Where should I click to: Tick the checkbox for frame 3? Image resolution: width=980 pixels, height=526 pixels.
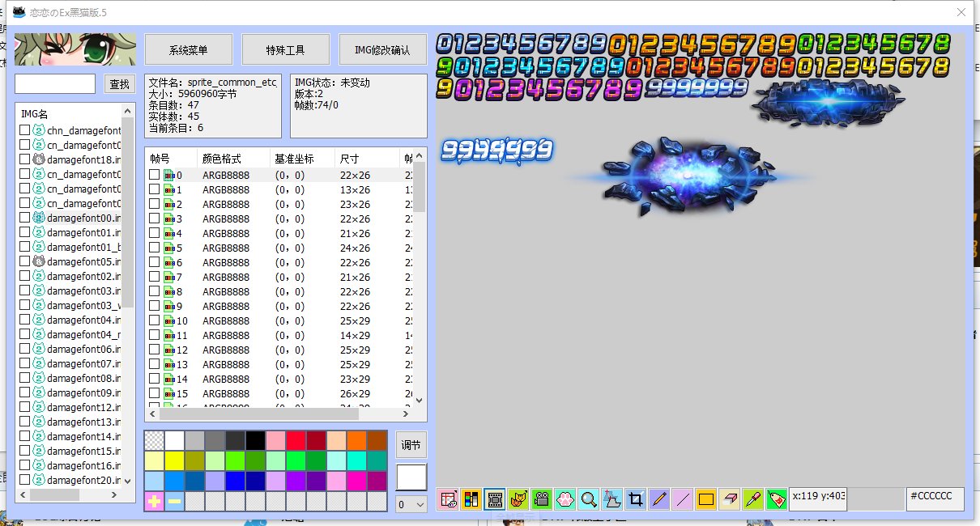point(155,218)
